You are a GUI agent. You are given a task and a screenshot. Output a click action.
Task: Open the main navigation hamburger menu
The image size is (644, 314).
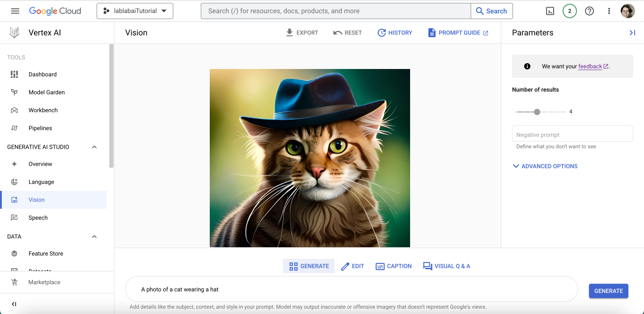coord(15,11)
